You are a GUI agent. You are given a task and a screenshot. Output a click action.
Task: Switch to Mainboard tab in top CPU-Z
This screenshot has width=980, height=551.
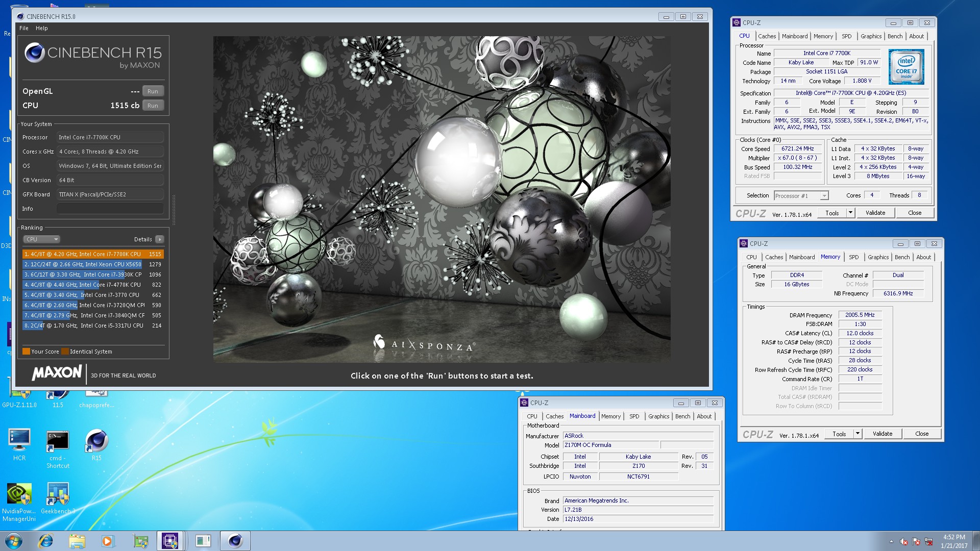tap(795, 36)
